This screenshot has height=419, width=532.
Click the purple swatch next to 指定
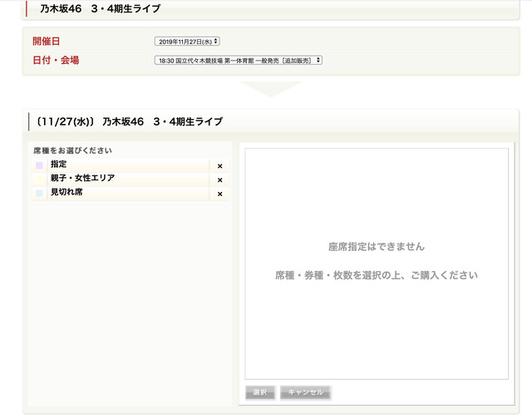[39, 165]
